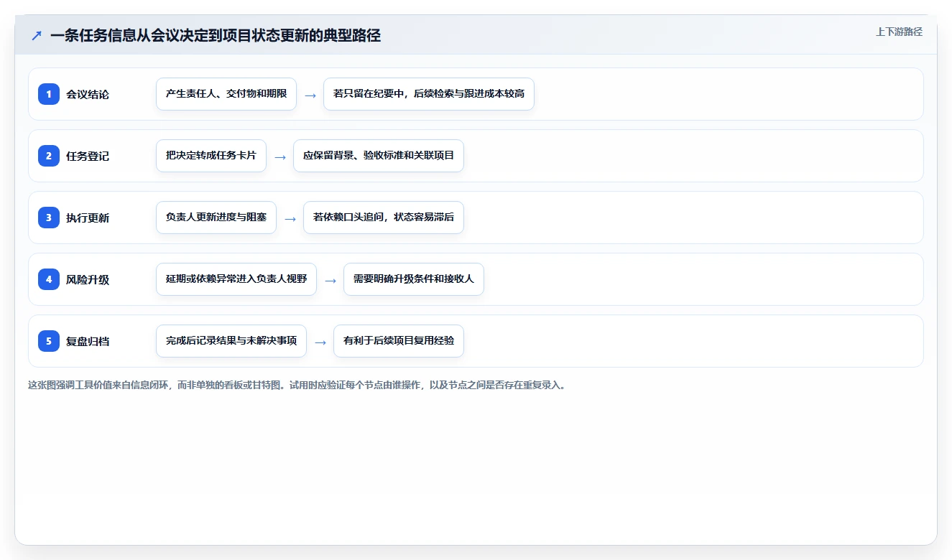This screenshot has width=952, height=560.
Task: Click the 若只留在纪要中 cost note box
Action: point(429,94)
